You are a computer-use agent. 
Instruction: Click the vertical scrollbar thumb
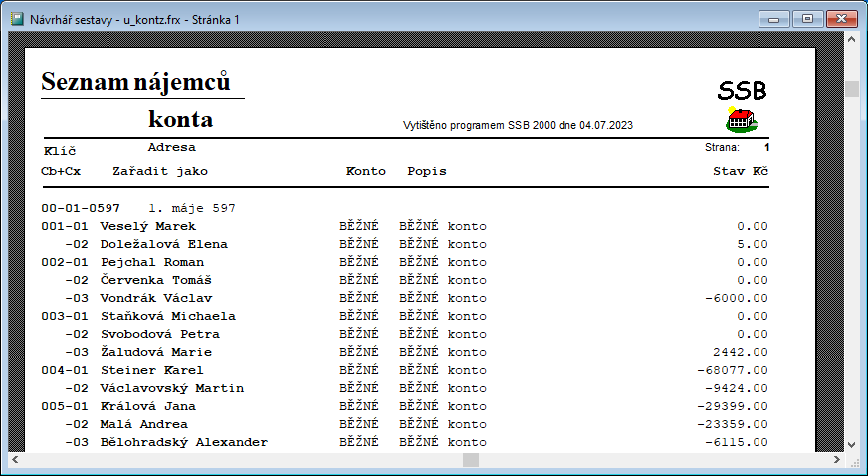[x=852, y=89]
